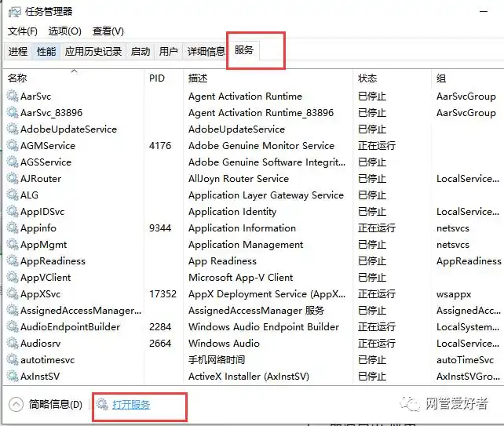Image resolution: width=504 pixels, height=426 pixels.
Task: Click the AGSService gear icon
Action: click(13, 162)
